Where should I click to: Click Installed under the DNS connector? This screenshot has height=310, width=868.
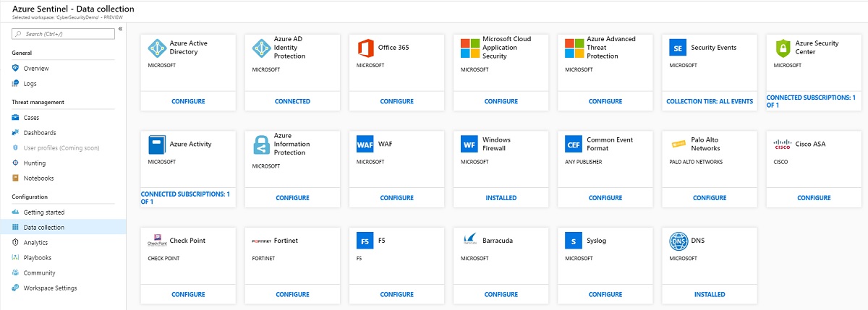(709, 295)
